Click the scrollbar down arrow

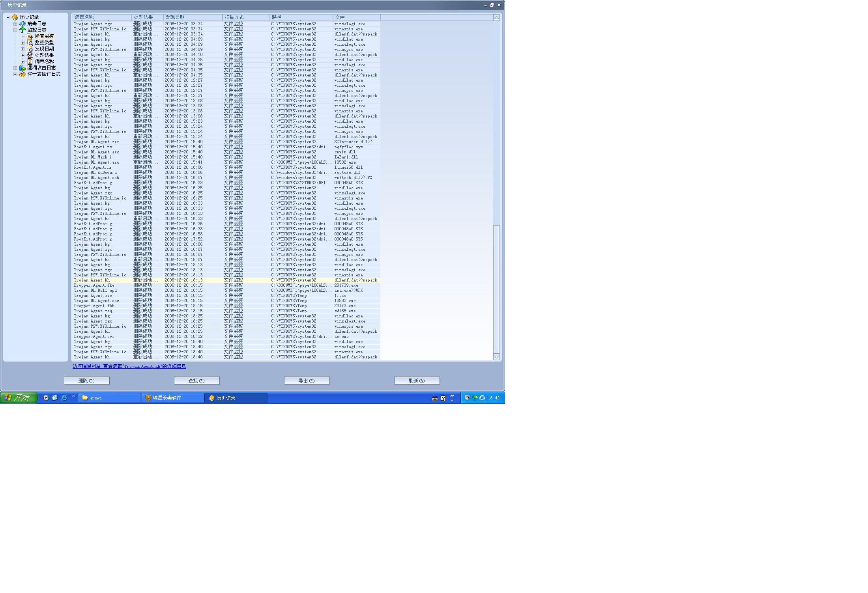coord(496,357)
